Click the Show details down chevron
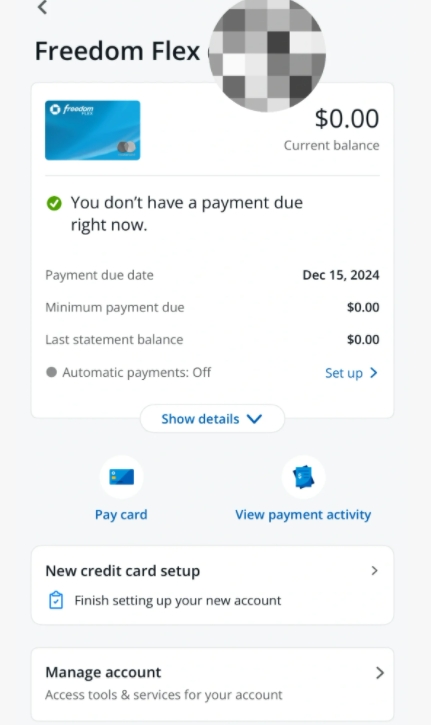This screenshot has width=431, height=725. point(254,419)
